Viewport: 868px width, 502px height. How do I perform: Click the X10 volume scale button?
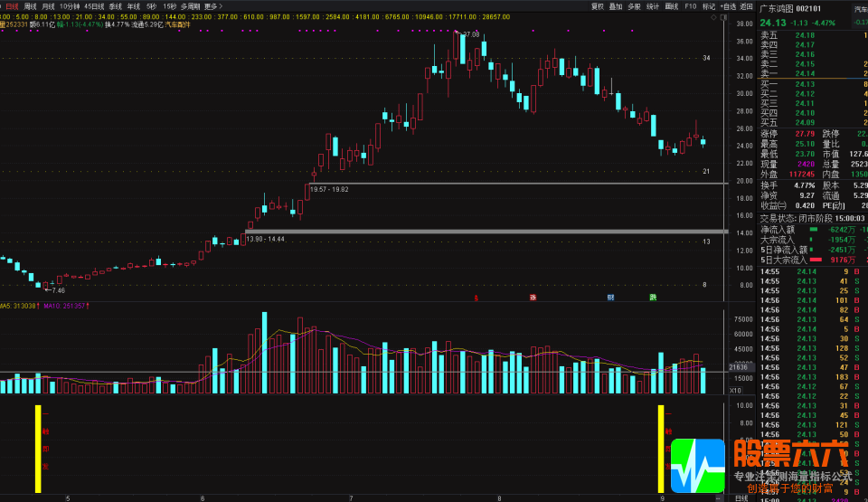tap(737, 391)
